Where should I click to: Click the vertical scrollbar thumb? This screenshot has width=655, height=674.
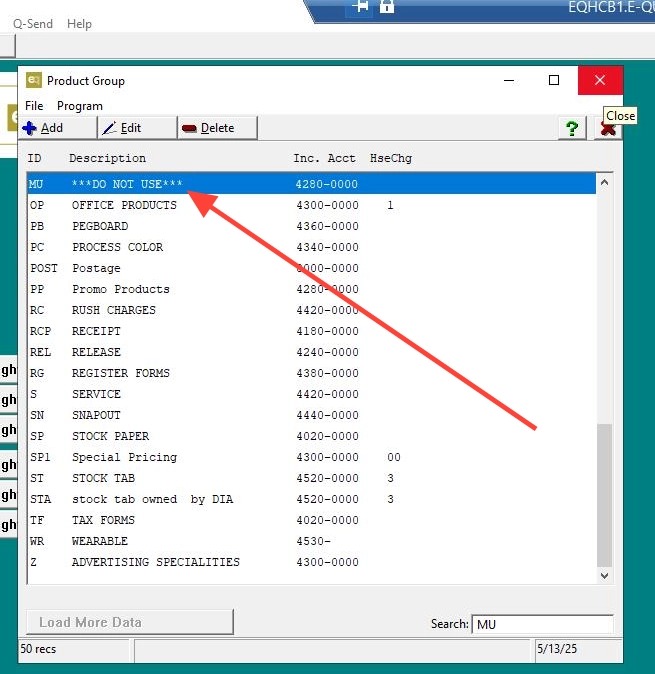[604, 495]
